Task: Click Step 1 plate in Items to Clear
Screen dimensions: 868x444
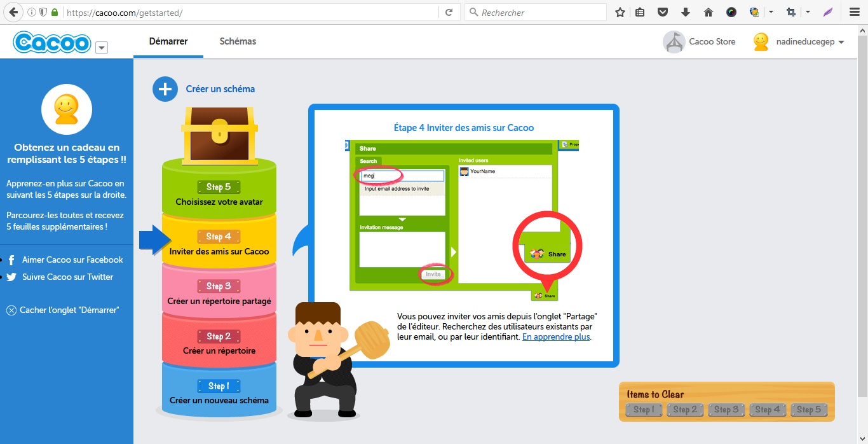Action: pyautogui.click(x=642, y=410)
